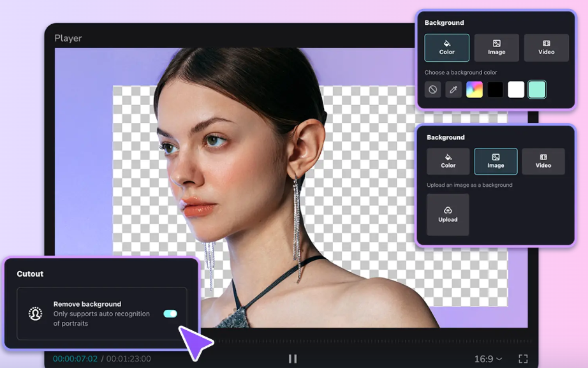Screen dimensions: 588x371
Task: Click the Cutout panel heading
Action: pos(30,273)
